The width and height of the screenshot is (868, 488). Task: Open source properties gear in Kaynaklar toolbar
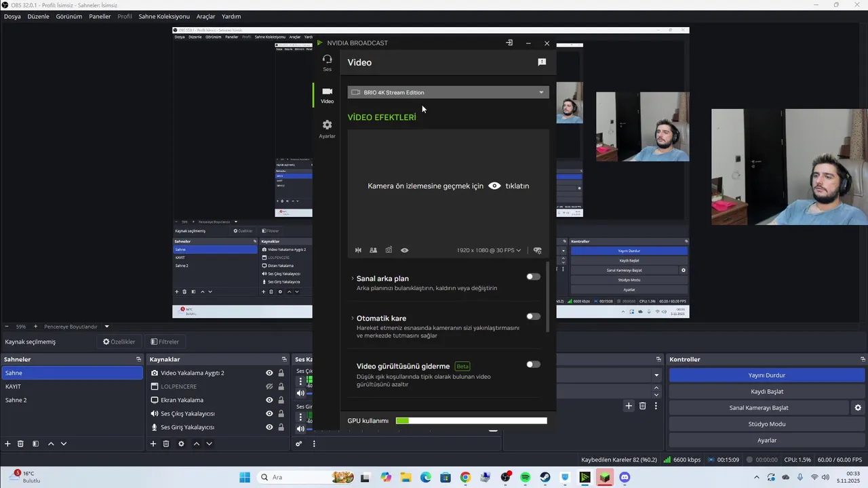pyautogui.click(x=181, y=444)
